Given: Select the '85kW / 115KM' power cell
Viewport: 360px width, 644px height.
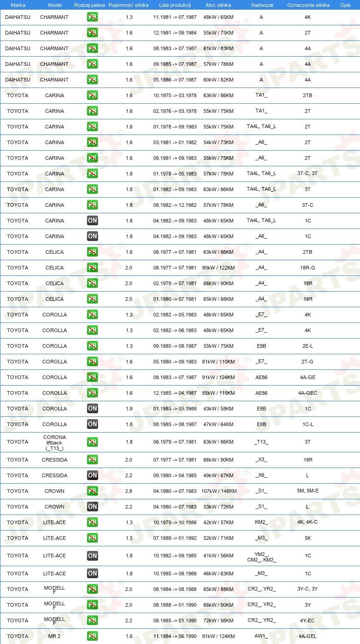Looking at the screenshot, I should point(219,393).
